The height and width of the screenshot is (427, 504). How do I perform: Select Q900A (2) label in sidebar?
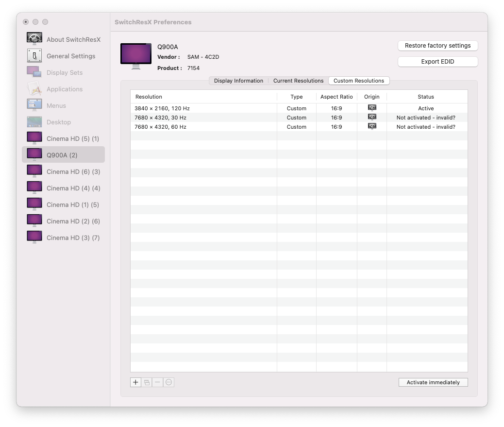(x=62, y=155)
